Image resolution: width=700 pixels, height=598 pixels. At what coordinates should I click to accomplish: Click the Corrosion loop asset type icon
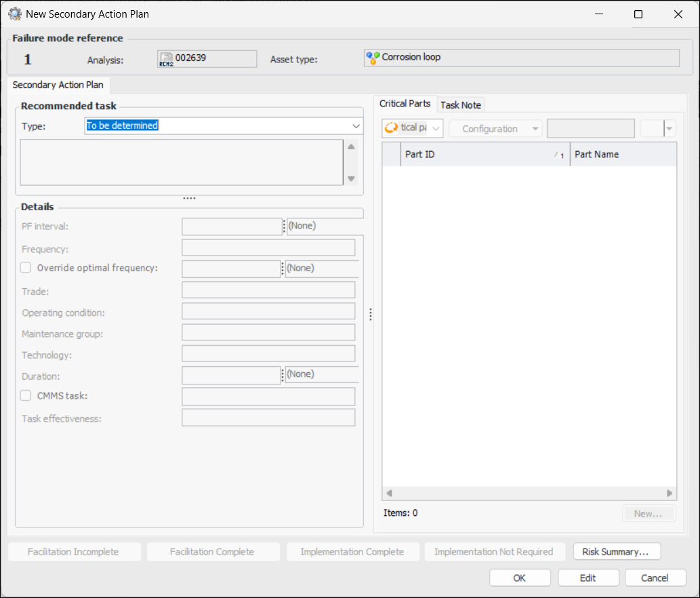click(x=373, y=58)
